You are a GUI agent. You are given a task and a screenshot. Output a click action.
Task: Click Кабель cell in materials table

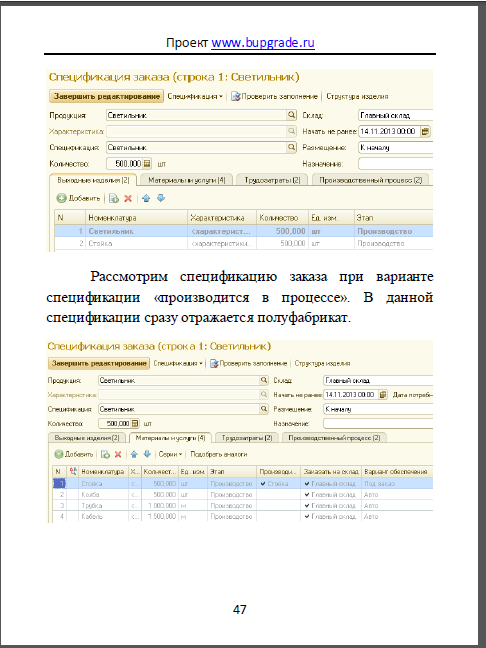pos(103,517)
